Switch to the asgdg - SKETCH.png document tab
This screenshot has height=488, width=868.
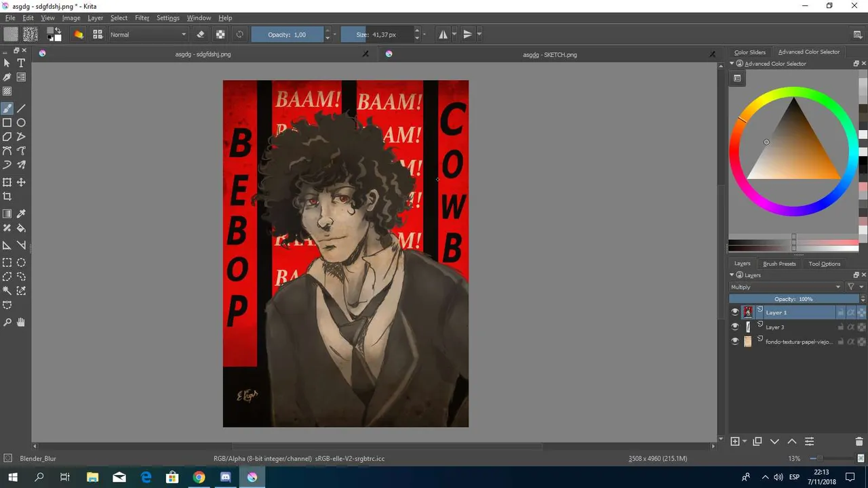[549, 54]
